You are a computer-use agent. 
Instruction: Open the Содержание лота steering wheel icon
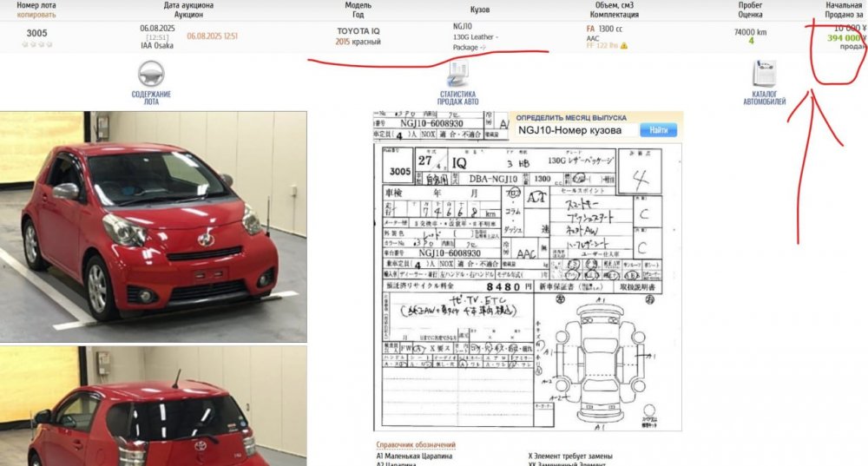pos(151,73)
